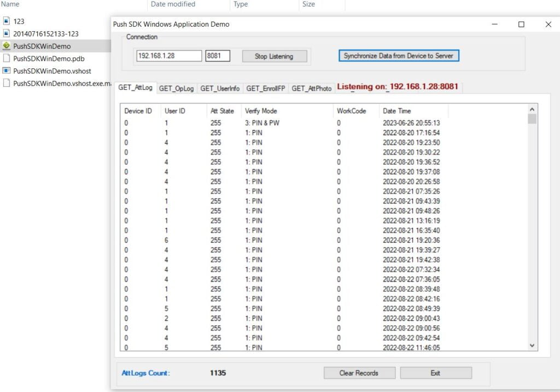
Task: Select the GET_EnrollFP tab
Action: [265, 89]
